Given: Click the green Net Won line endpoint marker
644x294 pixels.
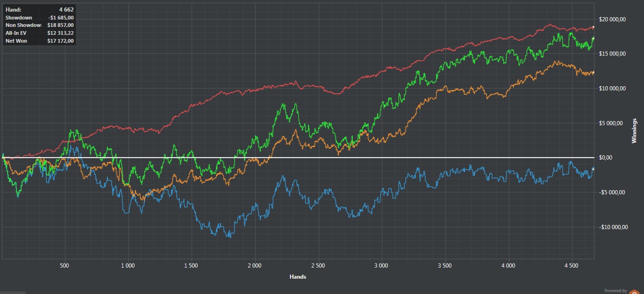Looking at the screenshot, I should [593, 38].
